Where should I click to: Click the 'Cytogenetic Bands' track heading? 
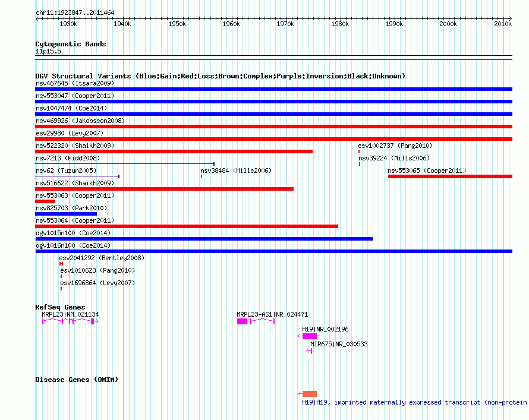click(x=71, y=44)
